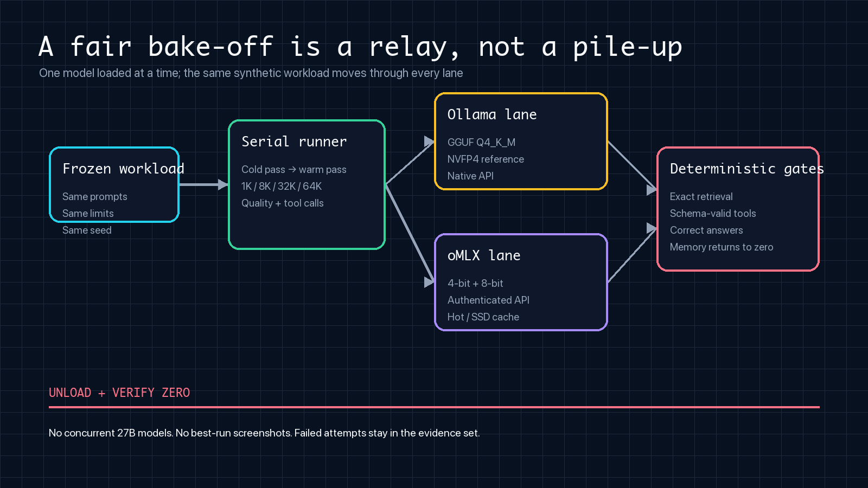This screenshot has width=868, height=488.
Task: Click the 'Authenticated API' line
Action: tap(488, 300)
